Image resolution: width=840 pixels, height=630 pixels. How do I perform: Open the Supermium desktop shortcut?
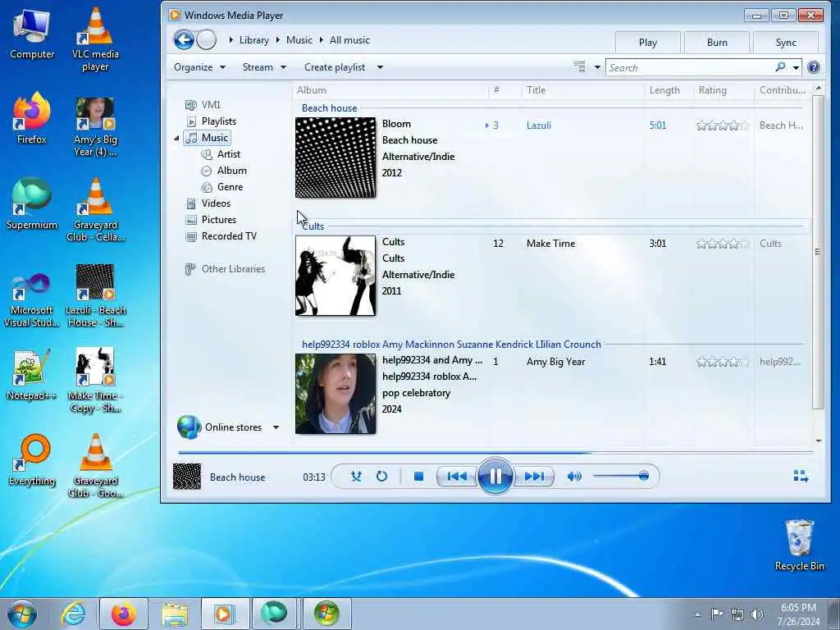32,203
